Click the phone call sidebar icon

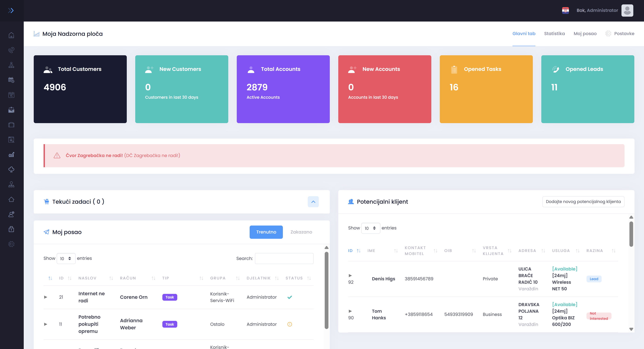click(11, 50)
